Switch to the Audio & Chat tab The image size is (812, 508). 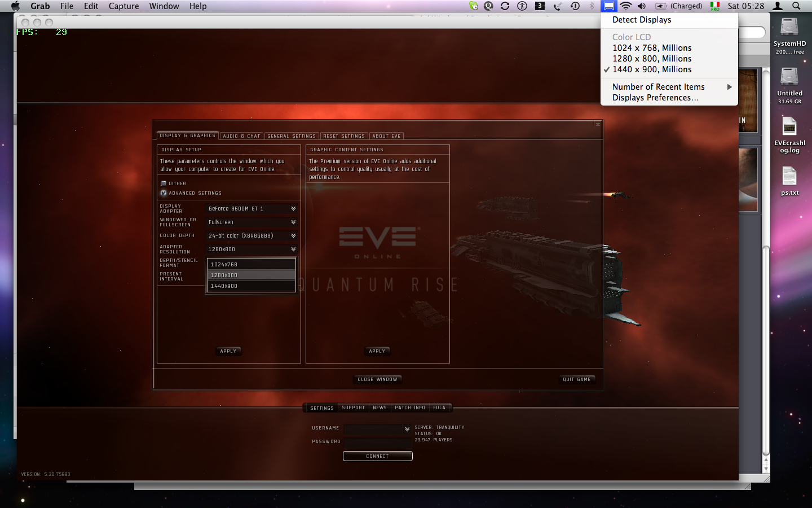[241, 136]
